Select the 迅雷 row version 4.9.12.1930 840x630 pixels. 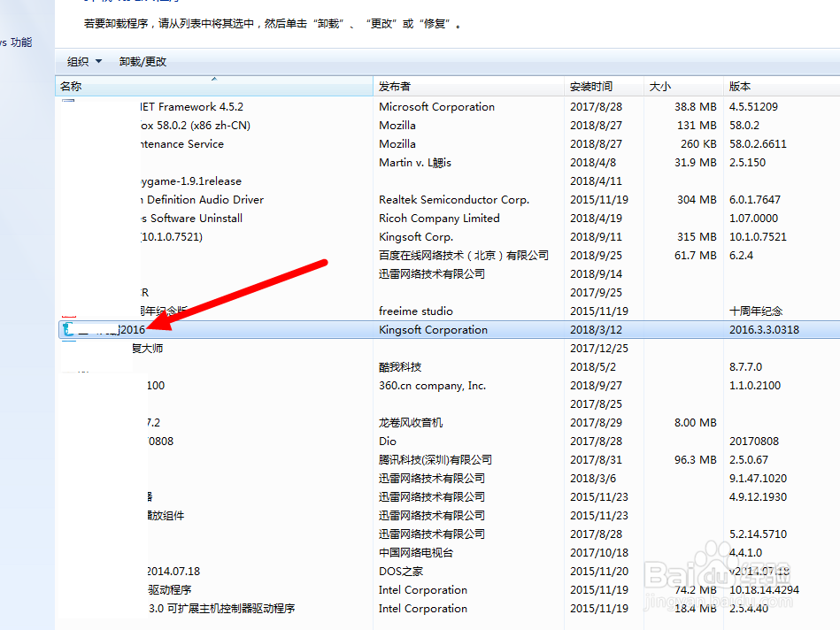(x=449, y=496)
